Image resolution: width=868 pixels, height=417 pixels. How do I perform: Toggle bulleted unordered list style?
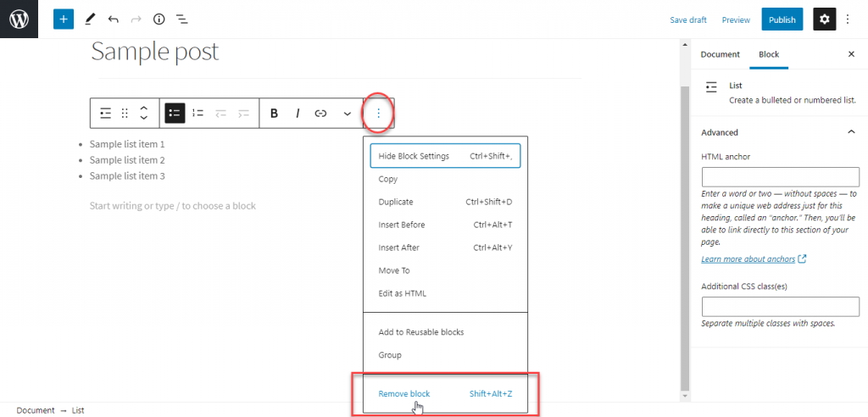[175, 113]
